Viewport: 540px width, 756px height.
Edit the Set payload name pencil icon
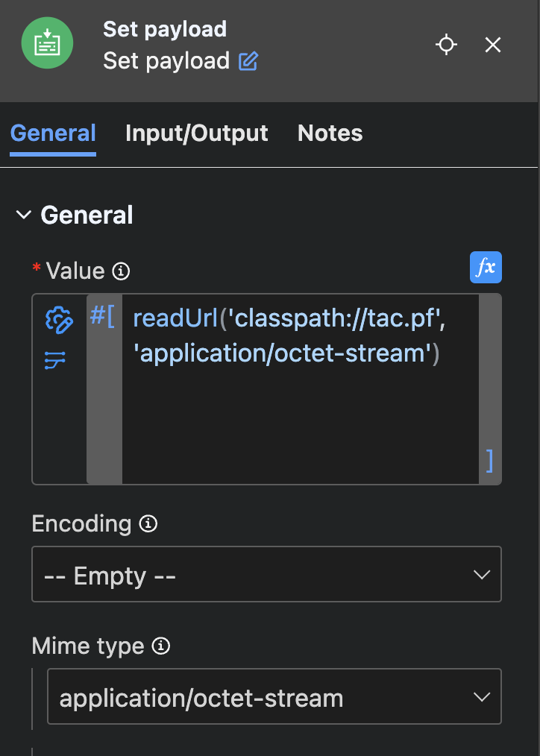point(248,61)
